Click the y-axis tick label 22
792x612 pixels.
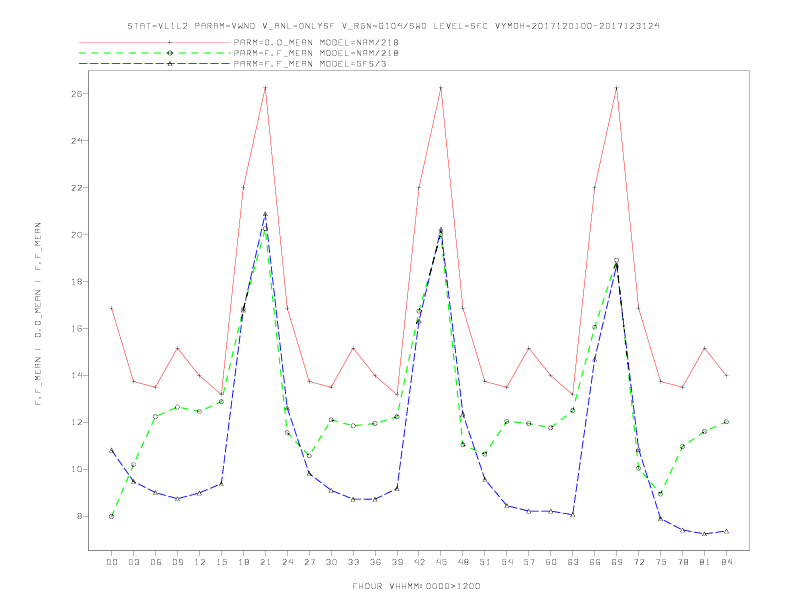77,188
